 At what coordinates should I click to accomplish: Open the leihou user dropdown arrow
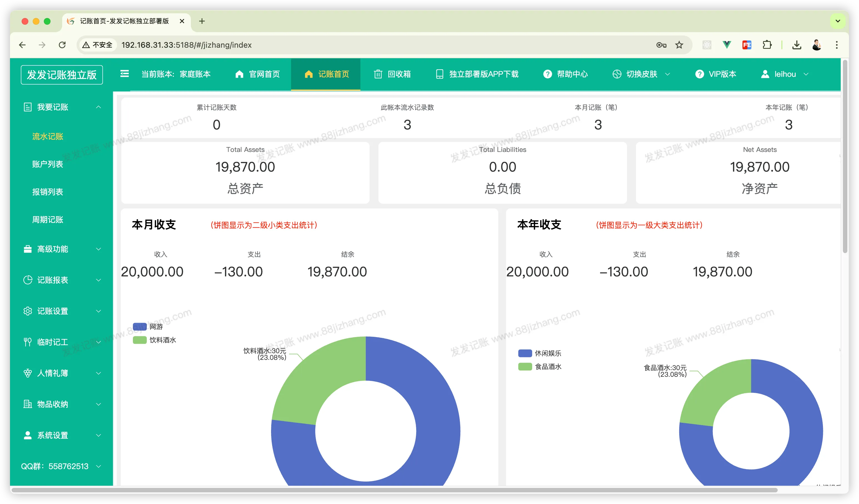[x=806, y=74]
